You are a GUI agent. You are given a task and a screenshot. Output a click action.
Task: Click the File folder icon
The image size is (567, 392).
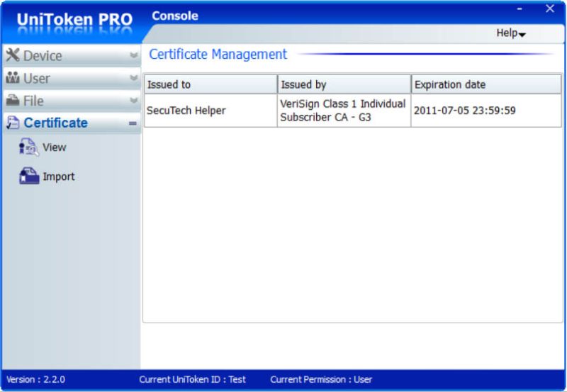(x=13, y=100)
